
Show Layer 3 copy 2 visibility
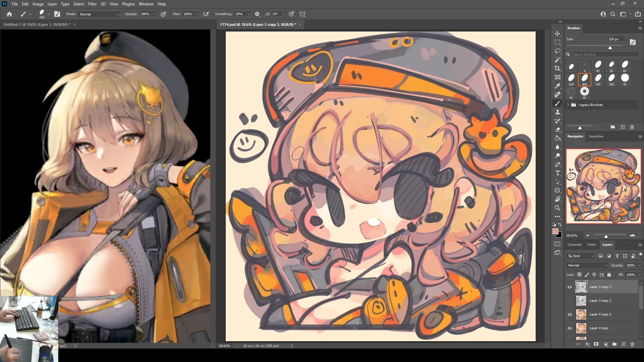point(570,301)
